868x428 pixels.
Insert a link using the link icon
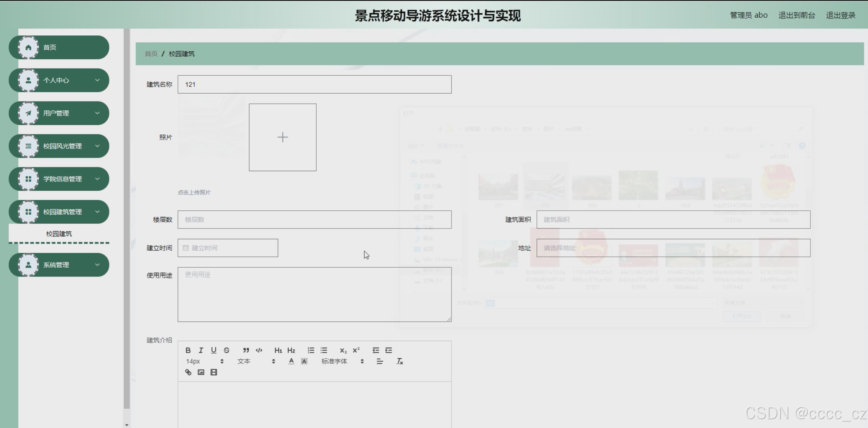(x=188, y=372)
